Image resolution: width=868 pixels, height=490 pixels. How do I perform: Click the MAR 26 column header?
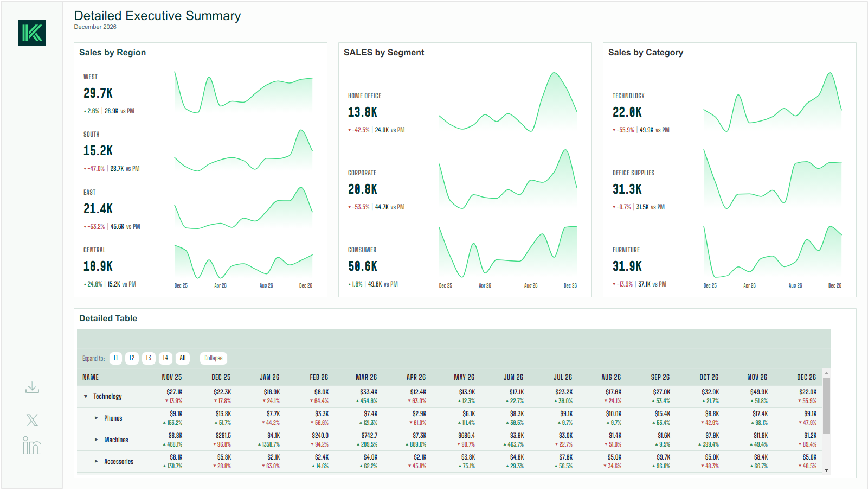[367, 377]
